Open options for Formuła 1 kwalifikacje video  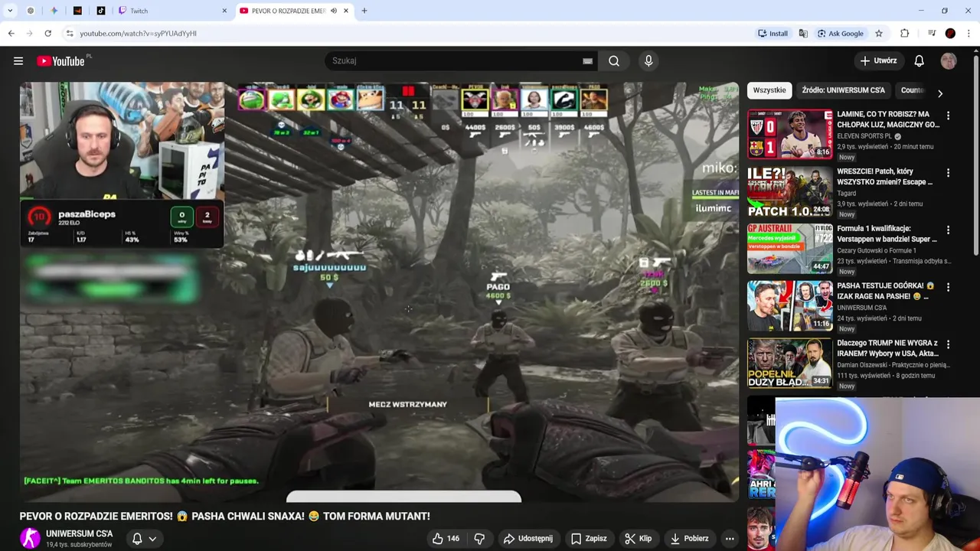(x=948, y=230)
